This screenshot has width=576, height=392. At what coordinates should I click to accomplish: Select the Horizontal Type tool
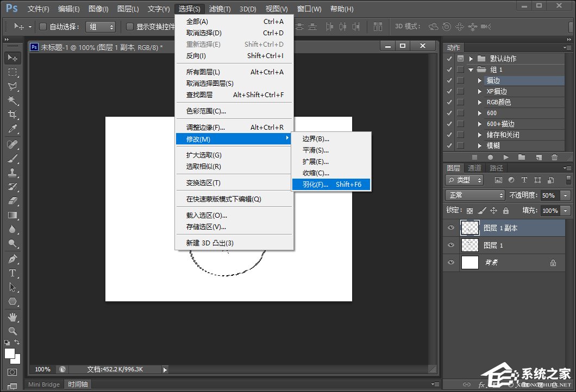click(12, 273)
